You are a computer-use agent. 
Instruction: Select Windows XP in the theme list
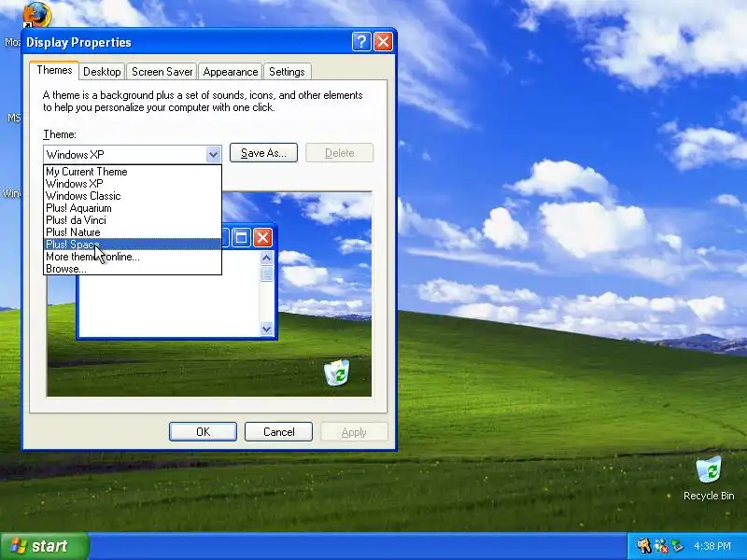[133, 184]
